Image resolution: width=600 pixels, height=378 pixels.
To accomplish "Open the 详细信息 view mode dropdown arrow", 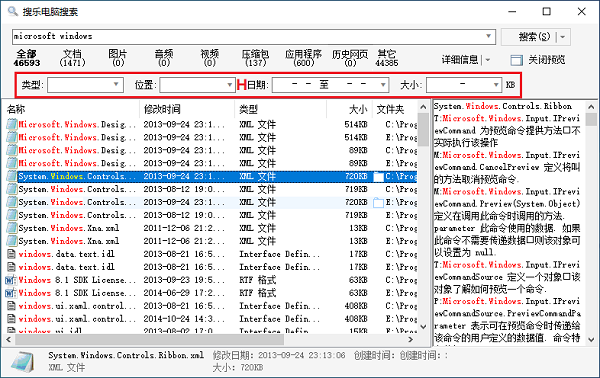I will [488, 60].
